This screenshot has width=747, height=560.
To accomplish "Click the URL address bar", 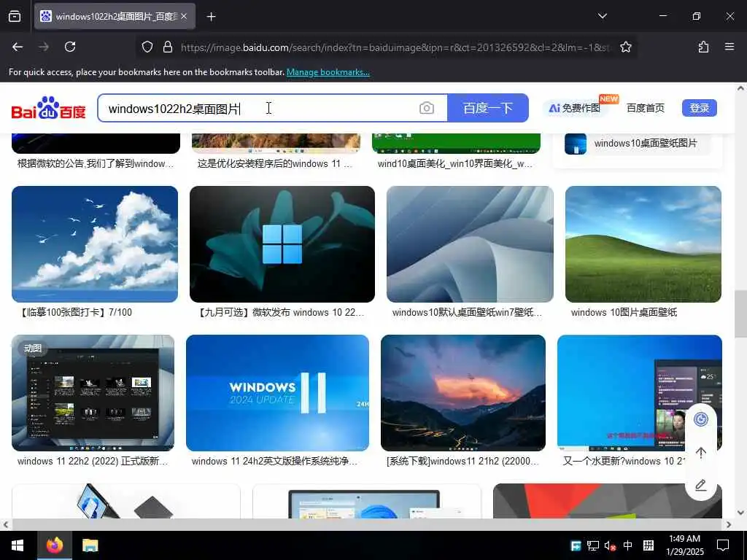I will [395, 47].
